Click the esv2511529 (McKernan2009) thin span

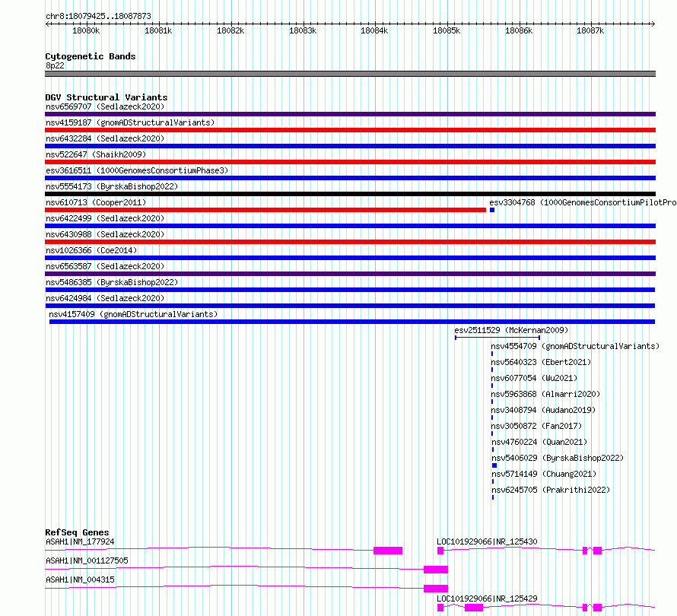pyautogui.click(x=497, y=338)
